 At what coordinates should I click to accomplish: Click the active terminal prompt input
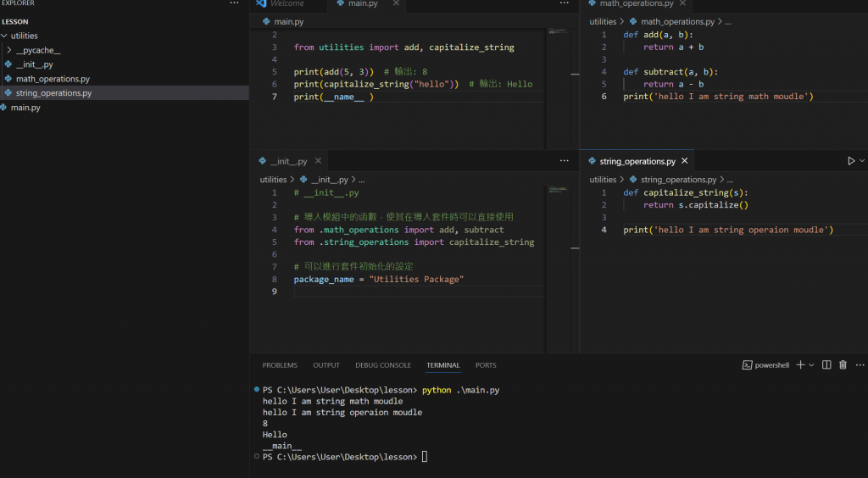[x=425, y=457]
